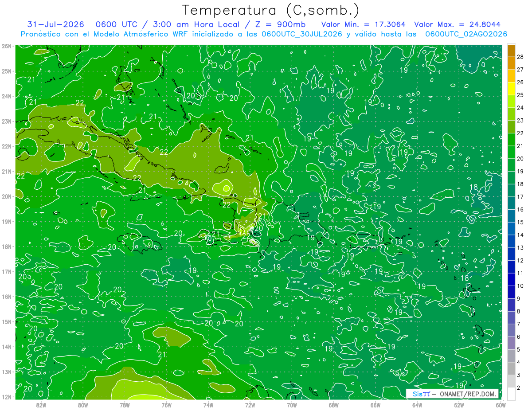Click the "0600UTC_02AGO2026" valid-until timestamp
This screenshot has width=532, height=411.
466,34
